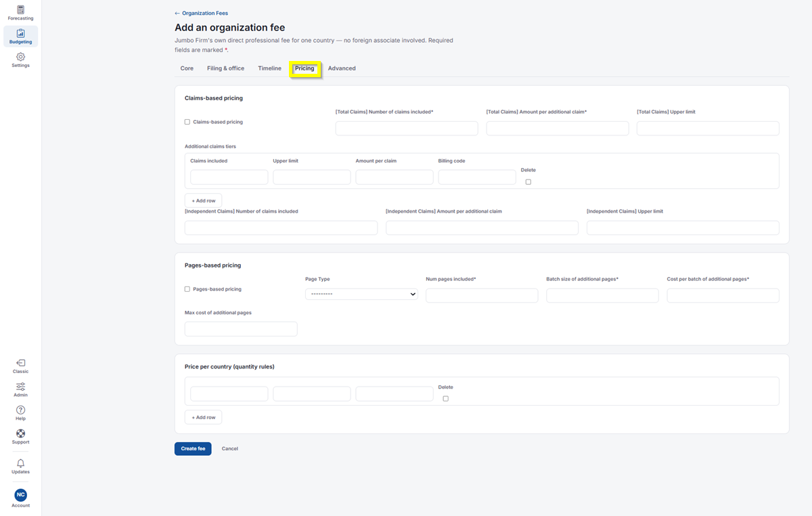Enable the Claims-based pricing checkbox
812x516 pixels.
pyautogui.click(x=187, y=122)
